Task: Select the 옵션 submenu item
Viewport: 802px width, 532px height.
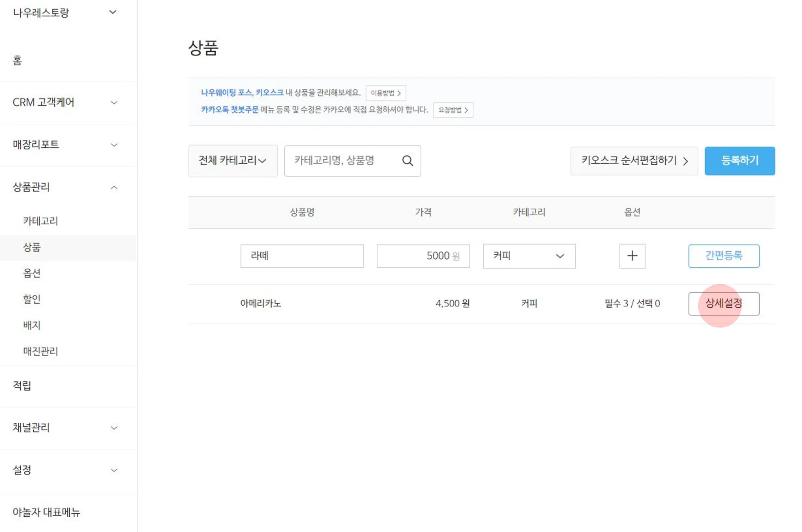Action: (x=32, y=273)
